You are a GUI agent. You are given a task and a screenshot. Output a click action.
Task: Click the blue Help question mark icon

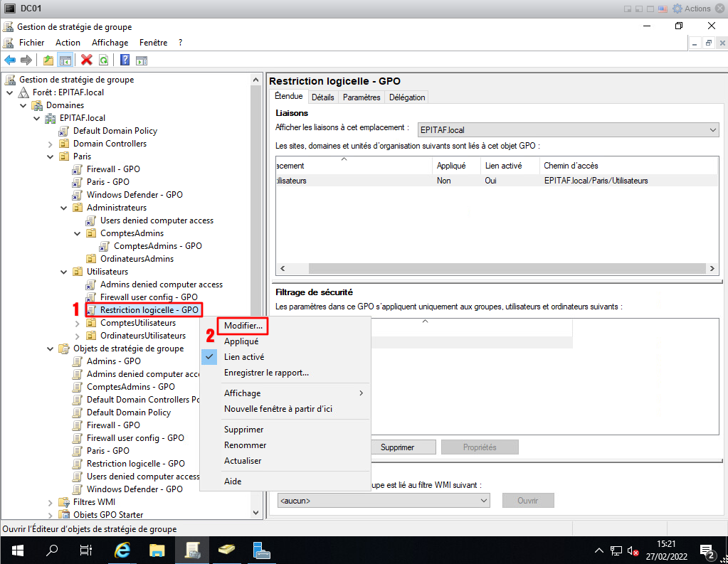[125, 60]
